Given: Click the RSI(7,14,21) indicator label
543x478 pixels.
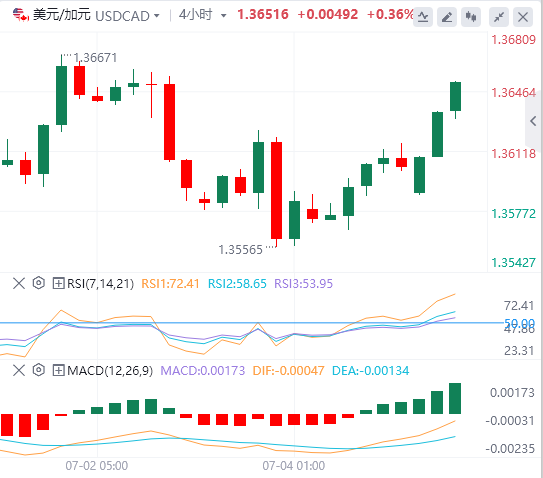Looking at the screenshot, I should tap(100, 284).
